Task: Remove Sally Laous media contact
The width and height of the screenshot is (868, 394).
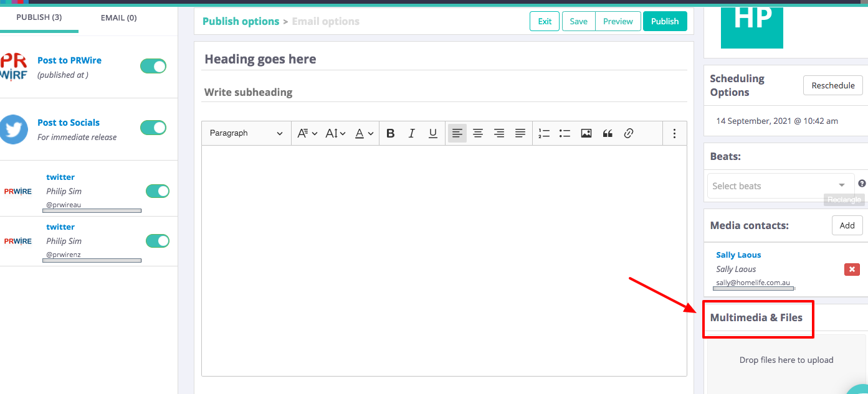Action: click(852, 270)
